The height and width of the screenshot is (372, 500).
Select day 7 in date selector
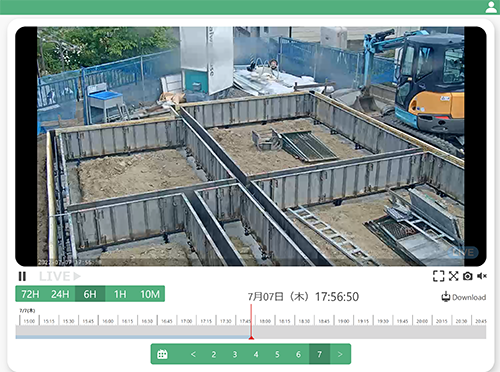point(320,354)
